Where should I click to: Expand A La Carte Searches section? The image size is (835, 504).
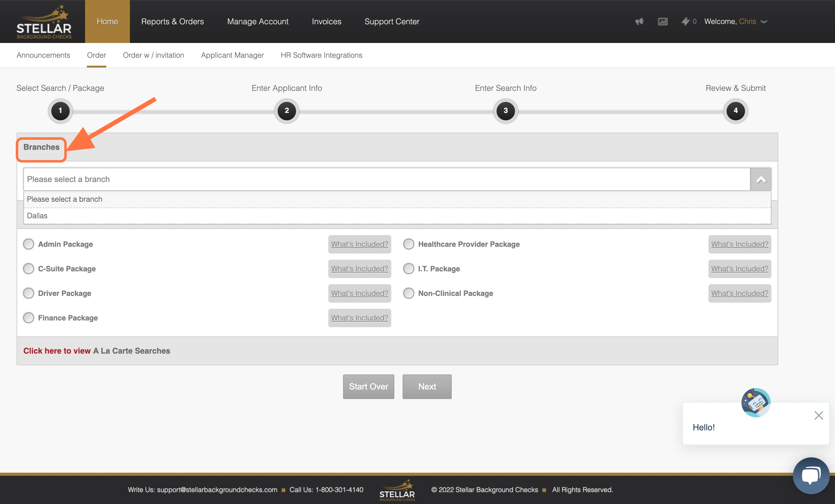[x=96, y=351]
